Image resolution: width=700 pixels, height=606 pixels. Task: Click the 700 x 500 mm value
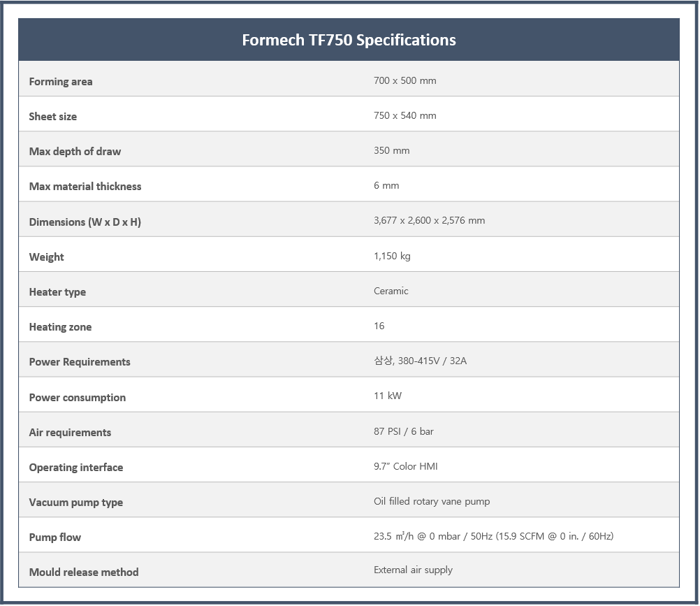pyautogui.click(x=405, y=81)
